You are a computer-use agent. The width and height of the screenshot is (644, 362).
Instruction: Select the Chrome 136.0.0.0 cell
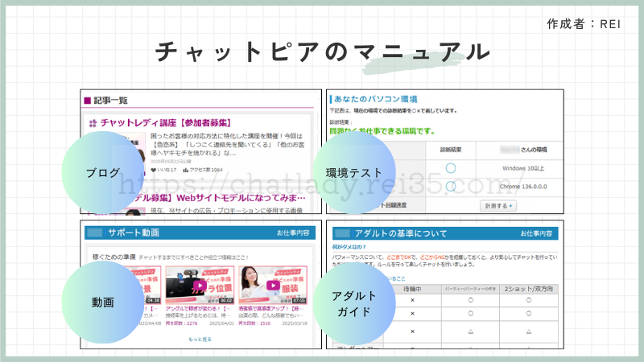[x=523, y=187]
